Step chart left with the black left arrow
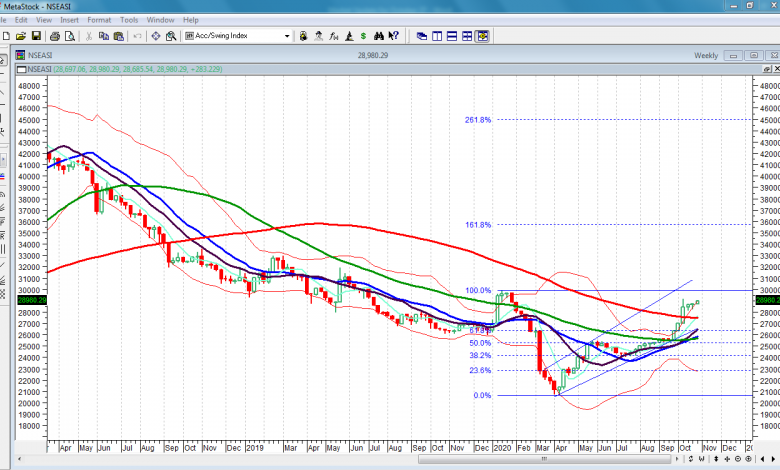This screenshot has width=780, height=470. 762,459
